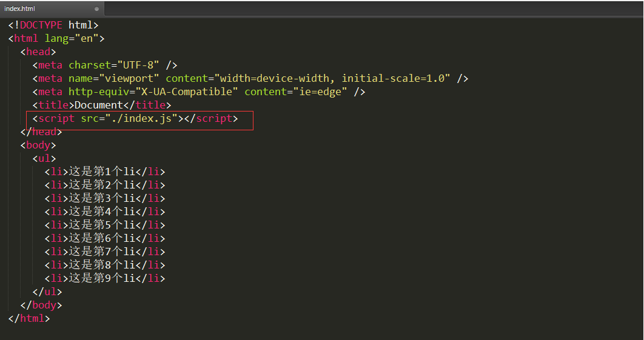The height and width of the screenshot is (340, 644).
Task: Click the meta name="viewport" line
Action: tap(250, 78)
